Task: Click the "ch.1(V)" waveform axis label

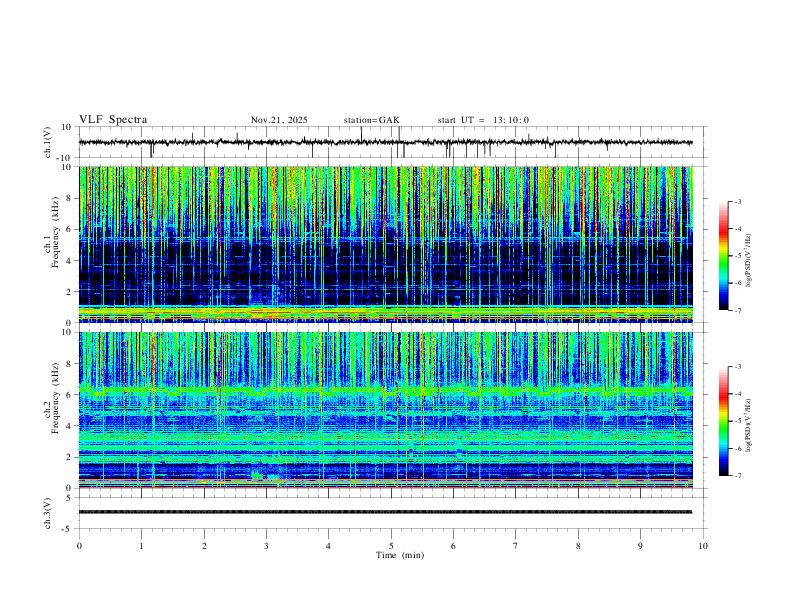Action: [48, 142]
